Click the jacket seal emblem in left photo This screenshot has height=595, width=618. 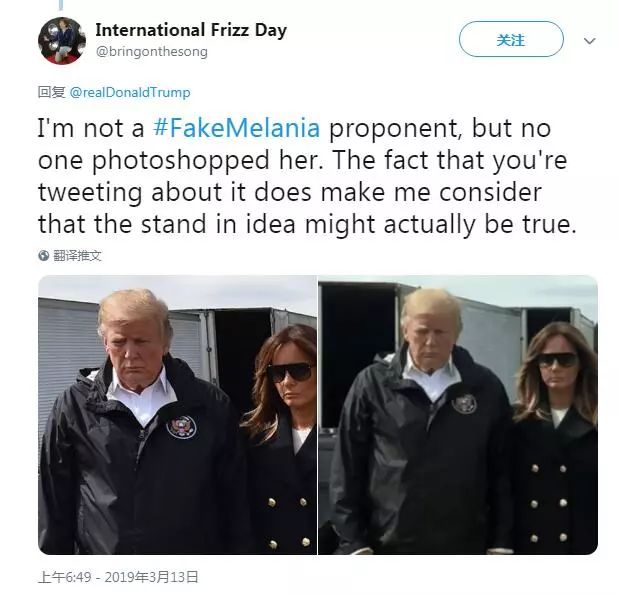(181, 427)
